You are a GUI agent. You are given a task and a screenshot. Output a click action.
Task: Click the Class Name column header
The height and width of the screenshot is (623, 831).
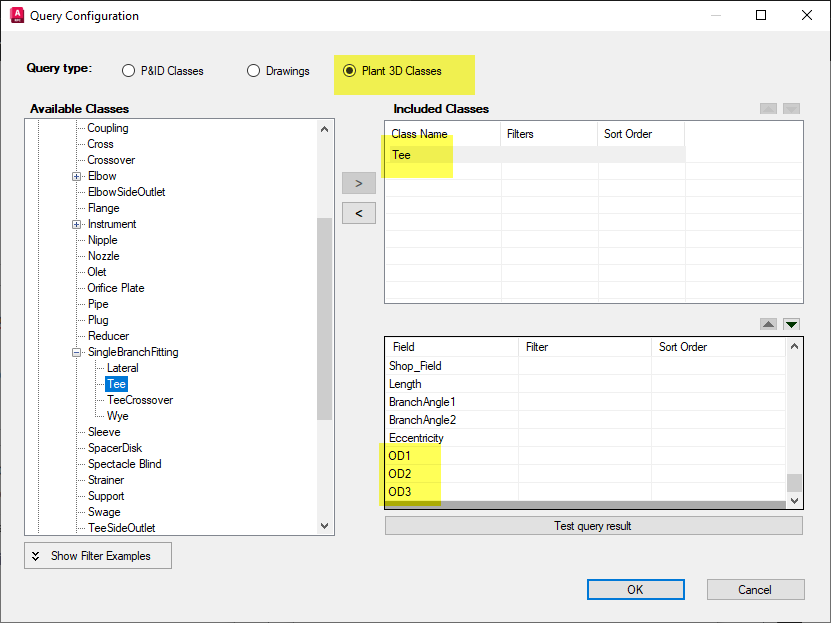[443, 134]
